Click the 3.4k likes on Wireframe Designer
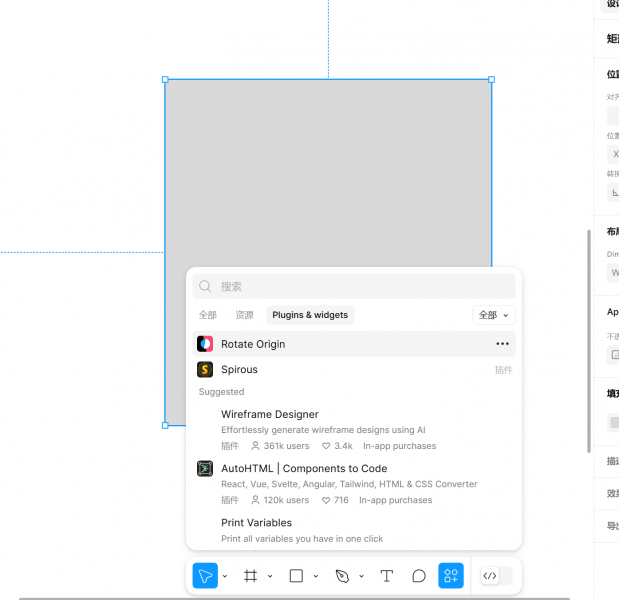 337,446
